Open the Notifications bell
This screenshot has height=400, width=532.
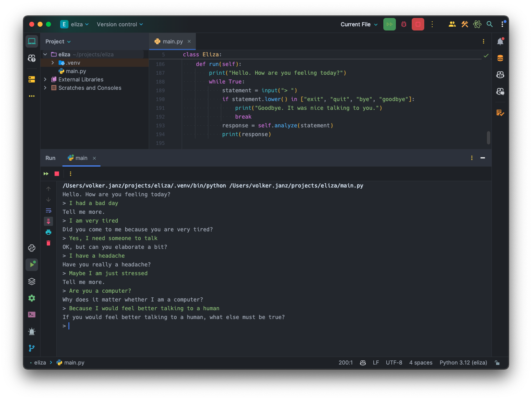coord(500,41)
